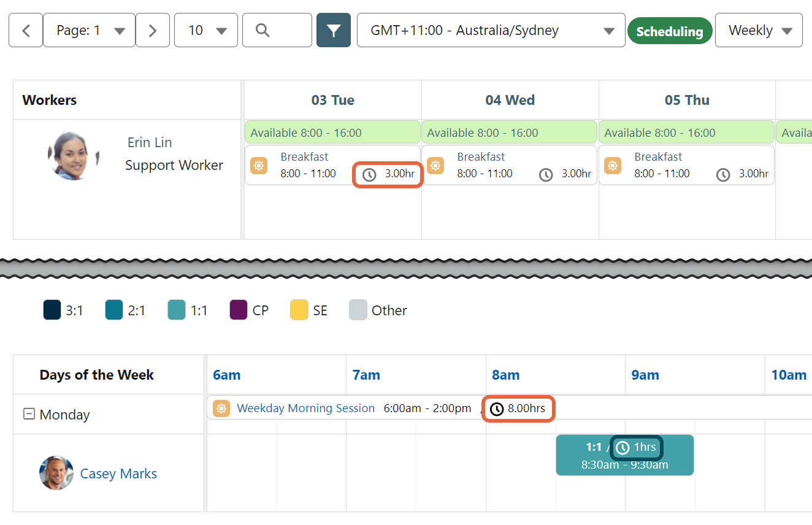
Task: Go to previous page arrow
Action: (26, 30)
